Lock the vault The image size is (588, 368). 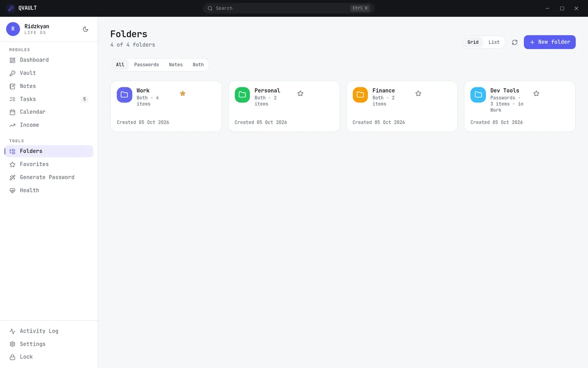click(49, 357)
